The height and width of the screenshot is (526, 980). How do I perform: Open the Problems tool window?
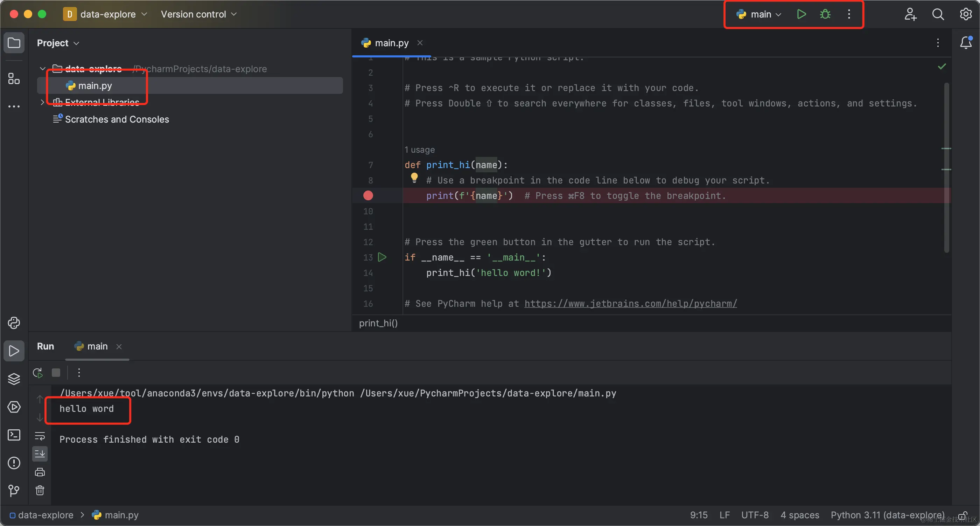click(14, 463)
